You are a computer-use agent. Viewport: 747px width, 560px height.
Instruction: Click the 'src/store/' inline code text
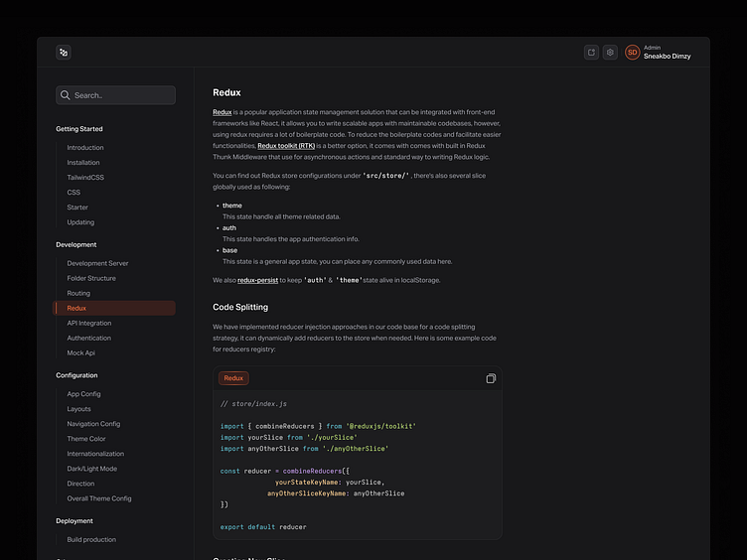click(385, 176)
